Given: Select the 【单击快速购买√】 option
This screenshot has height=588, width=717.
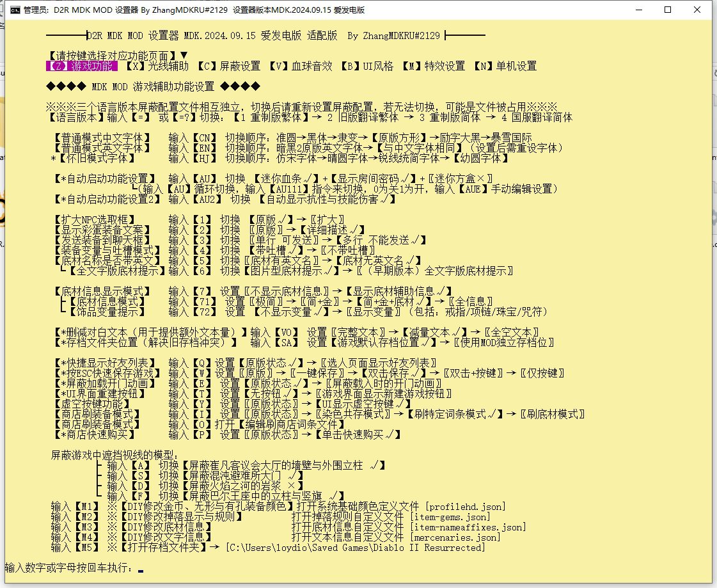Looking at the screenshot, I should click(x=358, y=434).
